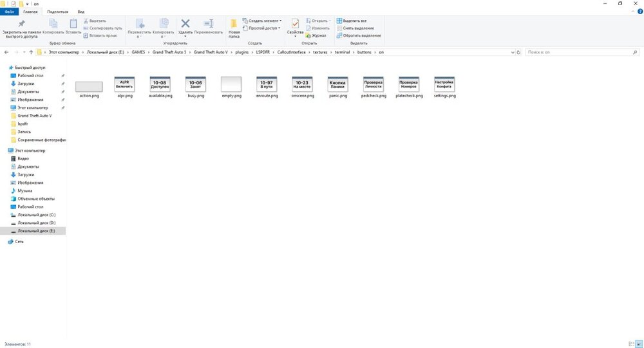Click Copy path (Скопировать путь)

tap(102, 28)
